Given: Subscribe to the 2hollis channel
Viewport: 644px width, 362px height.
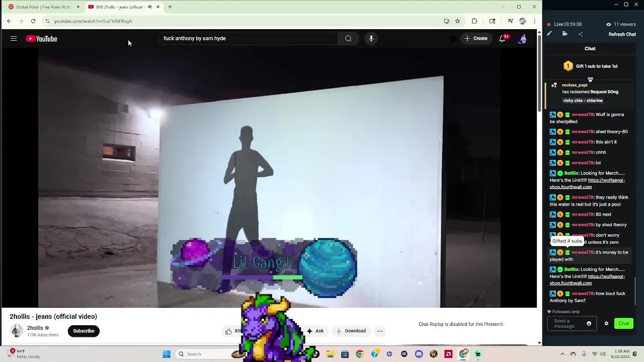Looking at the screenshot, I should coord(84,331).
